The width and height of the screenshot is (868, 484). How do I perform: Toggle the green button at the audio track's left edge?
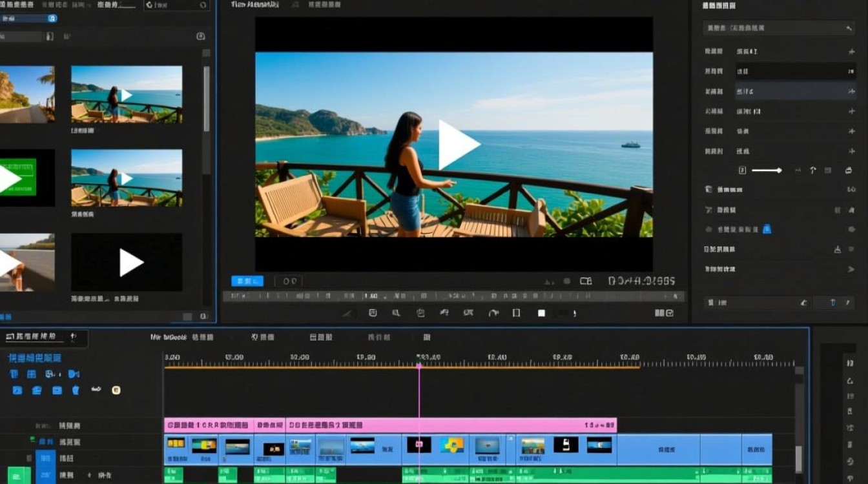coord(18,475)
